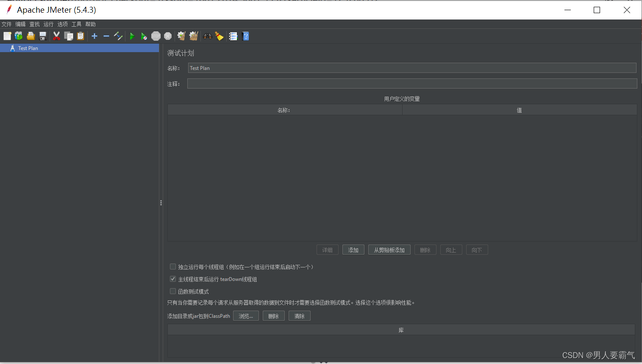642x364 pixels.
Task: Click Start no pauses icon
Action: coord(144,36)
